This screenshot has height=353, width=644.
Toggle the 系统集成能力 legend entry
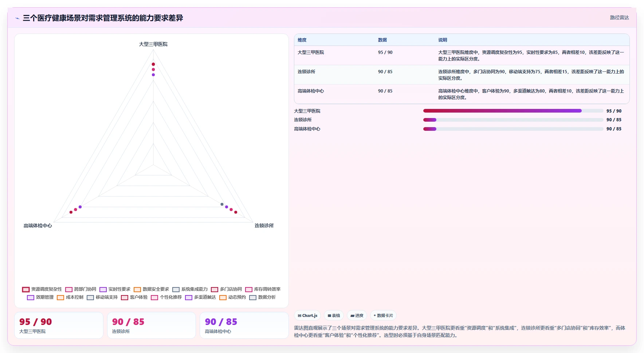point(190,289)
